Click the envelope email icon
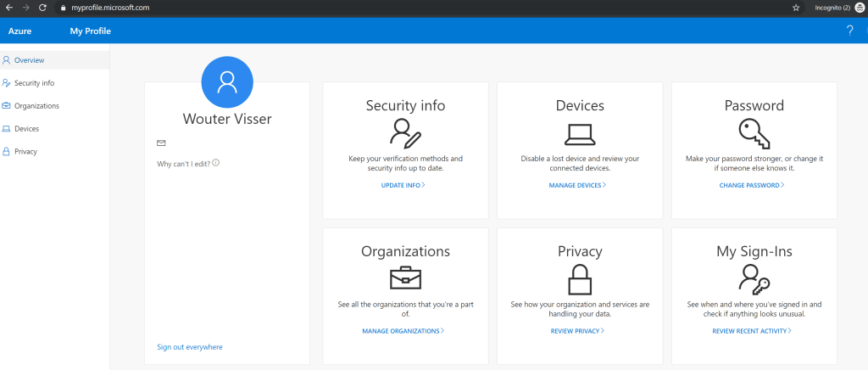 (x=161, y=143)
